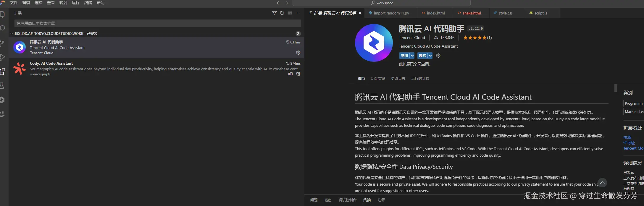644x206 pixels.
Task: Open the gear settings icon beside the 卸载 button
Action: pos(438,56)
